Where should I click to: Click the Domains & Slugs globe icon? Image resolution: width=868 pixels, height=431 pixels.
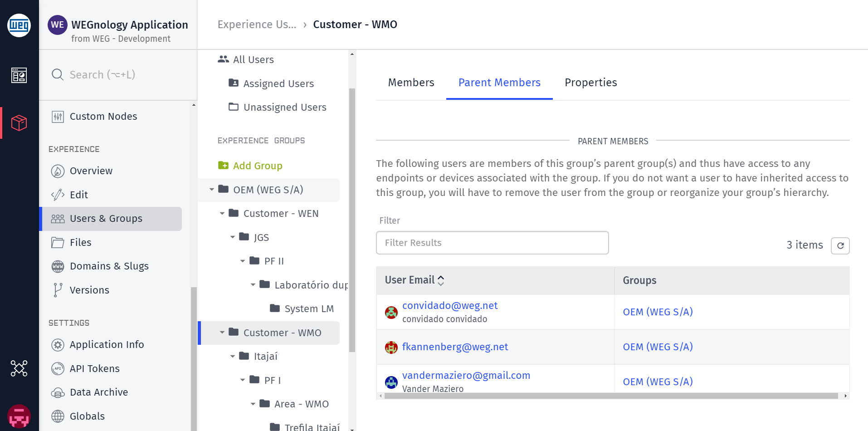58,266
